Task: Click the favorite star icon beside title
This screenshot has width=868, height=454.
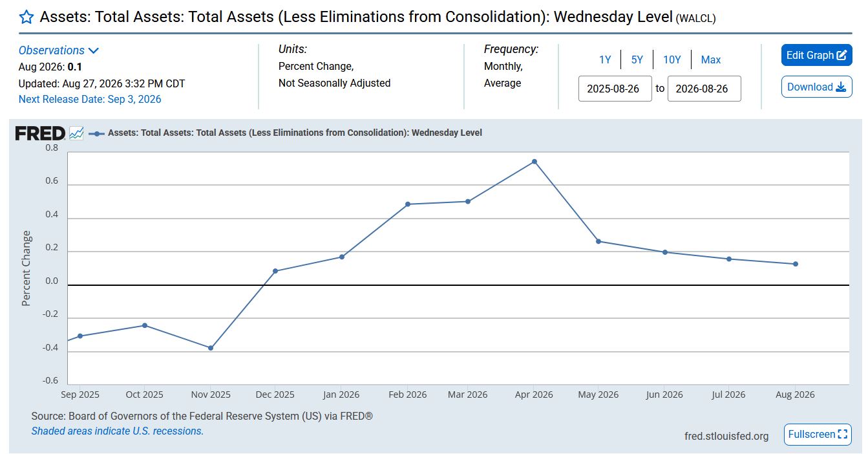Action: 26,17
